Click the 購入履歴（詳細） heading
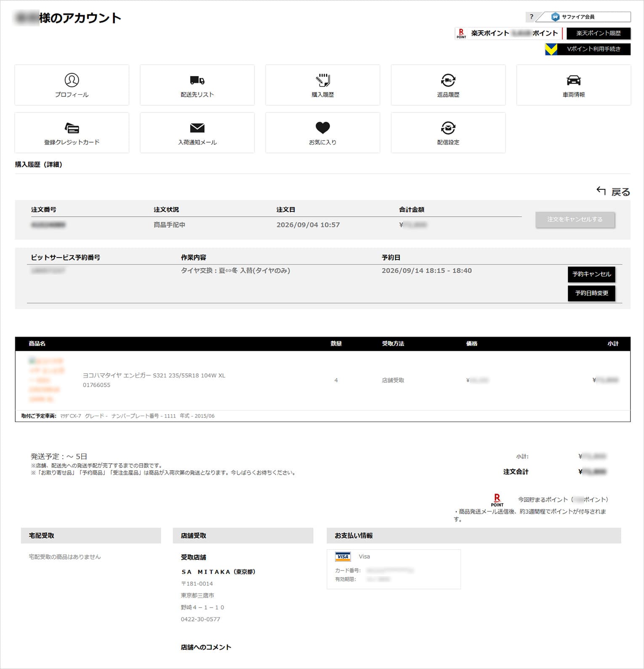The image size is (644, 669). [x=39, y=165]
